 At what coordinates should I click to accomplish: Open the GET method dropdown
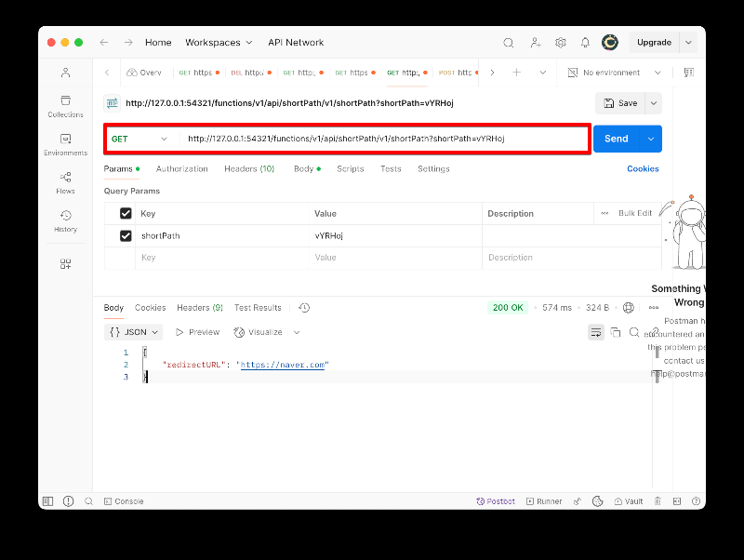[140, 139]
